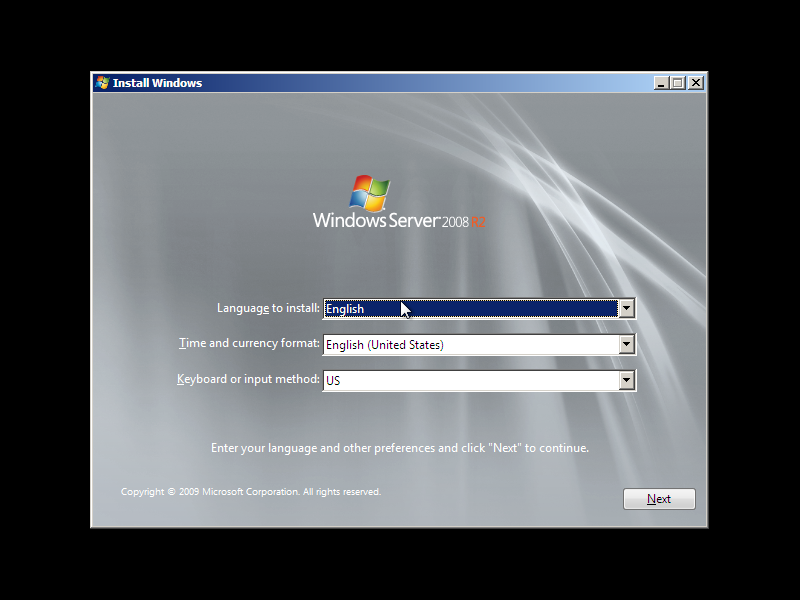Expand the Time and currency format dropdown
The image size is (800, 600).
[627, 344]
